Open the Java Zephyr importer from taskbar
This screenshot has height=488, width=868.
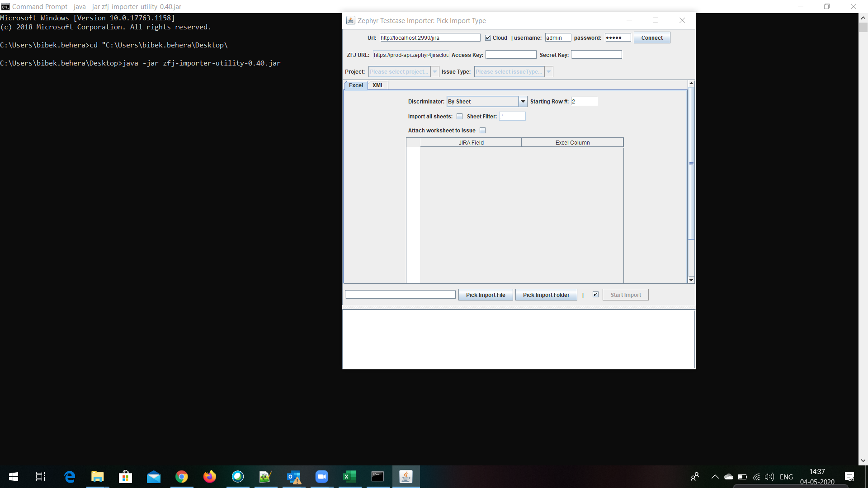406,477
